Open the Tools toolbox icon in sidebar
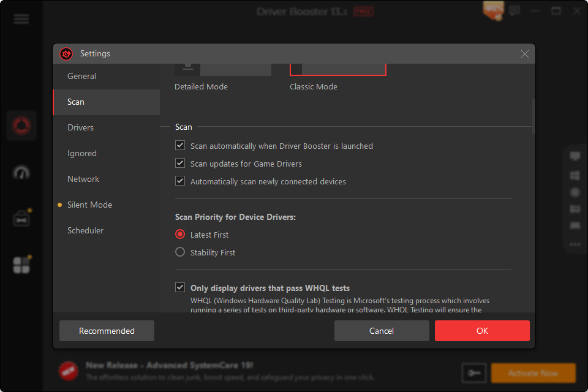The image size is (588, 392). coord(21,219)
